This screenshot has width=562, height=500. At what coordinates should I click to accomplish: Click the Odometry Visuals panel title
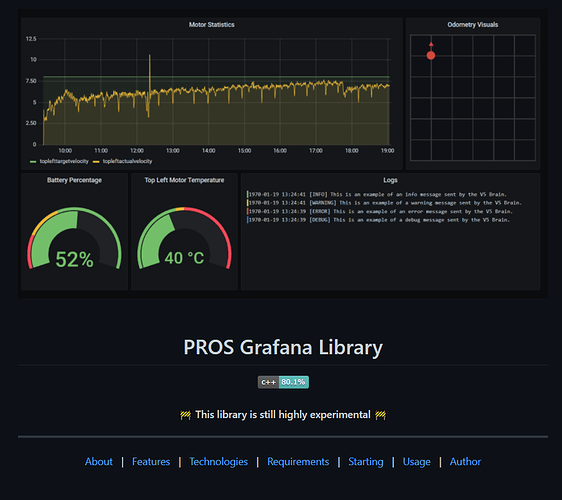472,24
